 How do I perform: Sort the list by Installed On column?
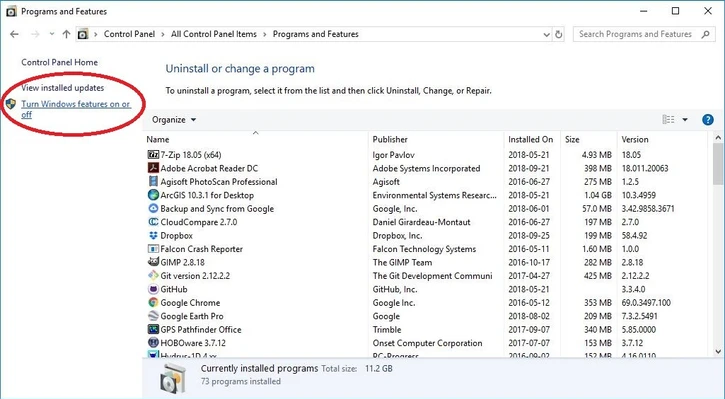(530, 139)
